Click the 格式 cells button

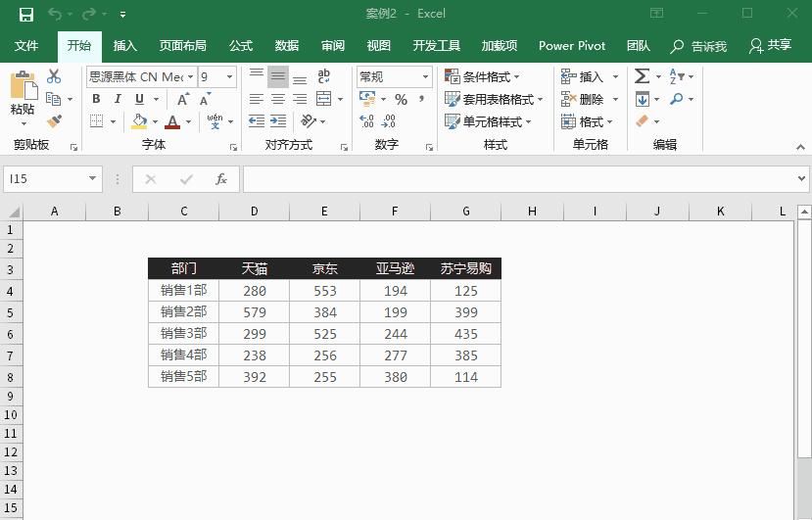(x=587, y=121)
